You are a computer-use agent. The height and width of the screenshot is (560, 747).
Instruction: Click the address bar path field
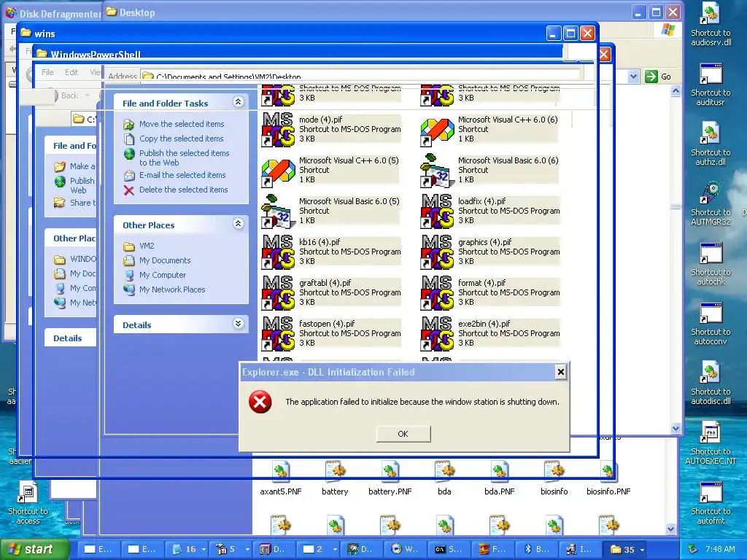(360, 76)
